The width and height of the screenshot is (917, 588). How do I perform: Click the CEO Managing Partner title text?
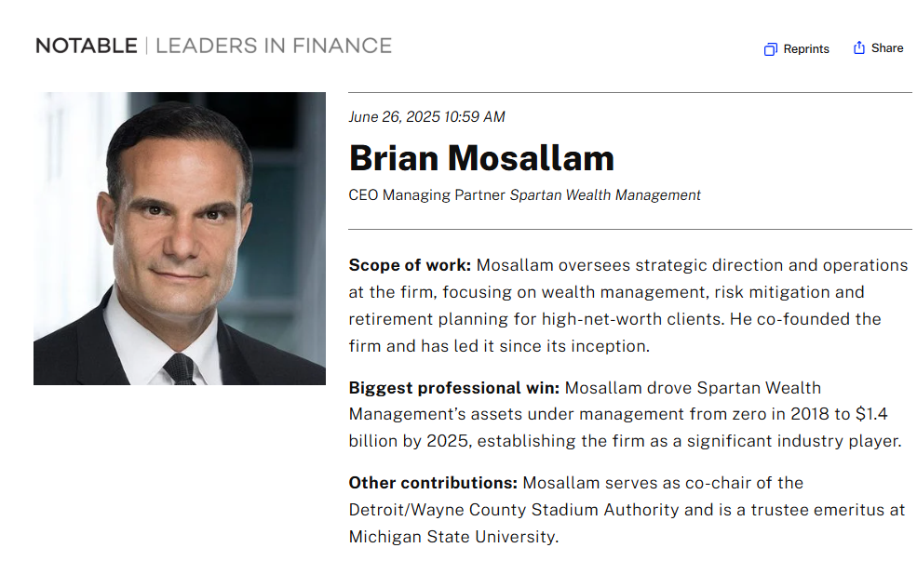point(427,195)
